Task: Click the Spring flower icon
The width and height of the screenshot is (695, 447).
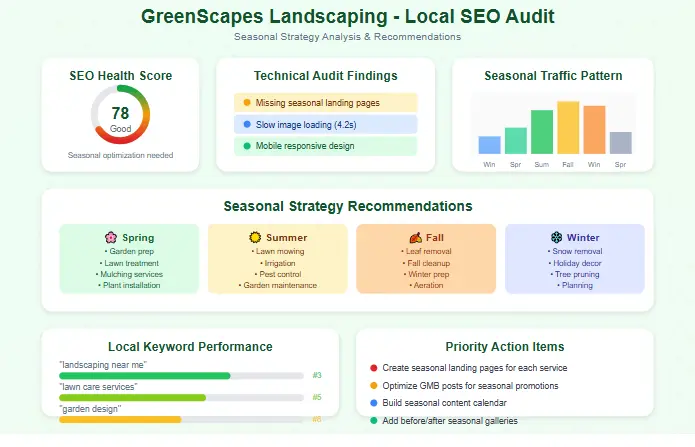Action: 111,238
